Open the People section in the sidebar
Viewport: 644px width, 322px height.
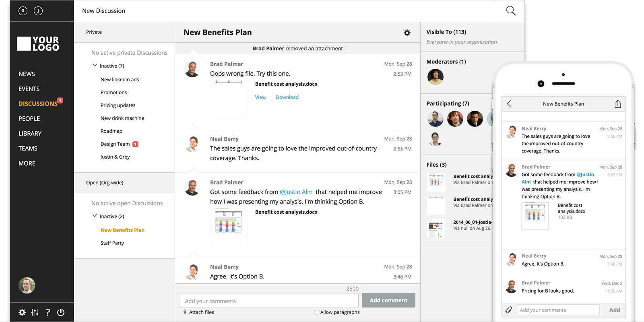[29, 119]
